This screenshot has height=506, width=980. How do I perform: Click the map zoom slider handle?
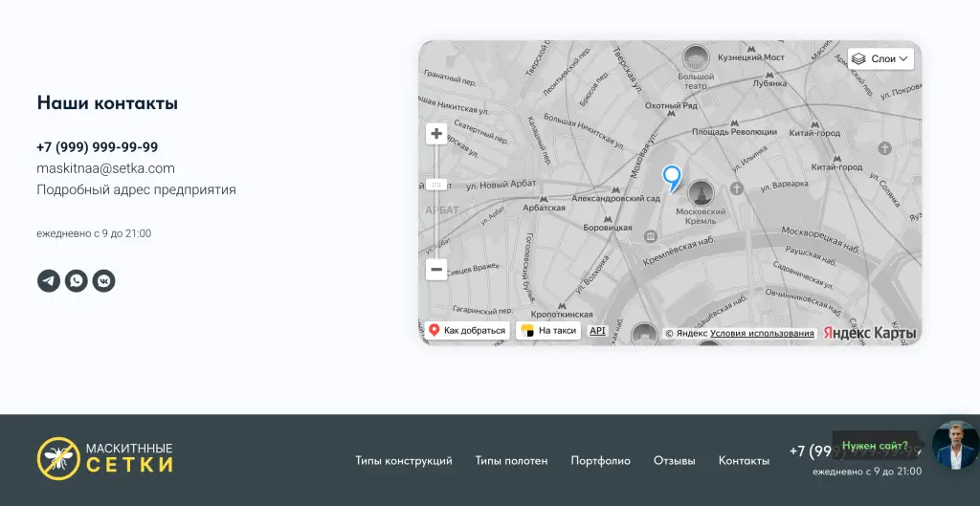436,185
